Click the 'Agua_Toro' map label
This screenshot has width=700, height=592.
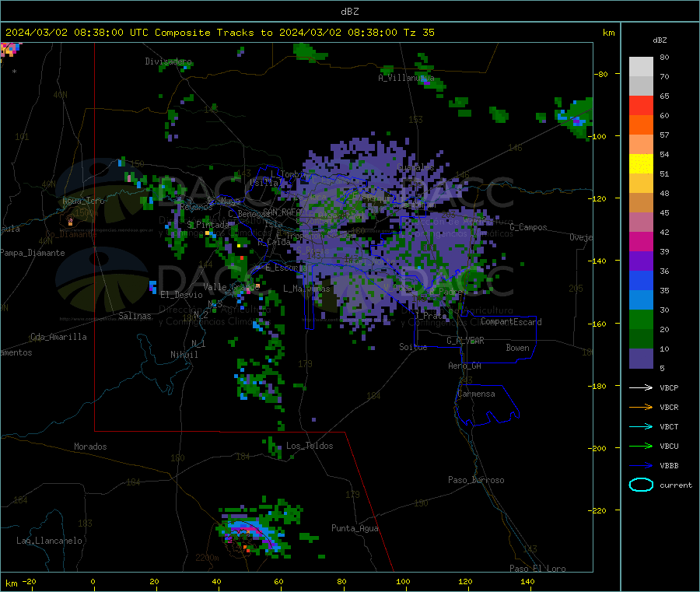83,201
